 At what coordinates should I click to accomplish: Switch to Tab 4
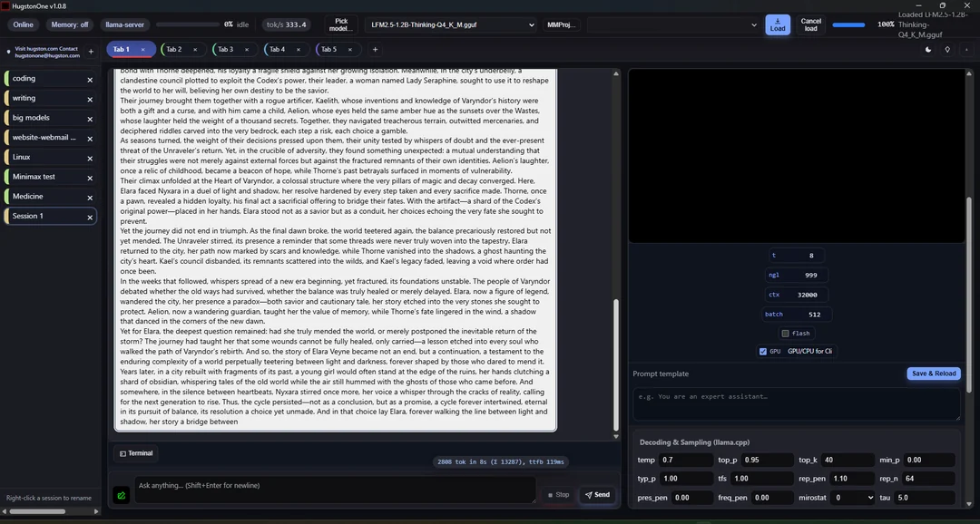(x=286, y=49)
